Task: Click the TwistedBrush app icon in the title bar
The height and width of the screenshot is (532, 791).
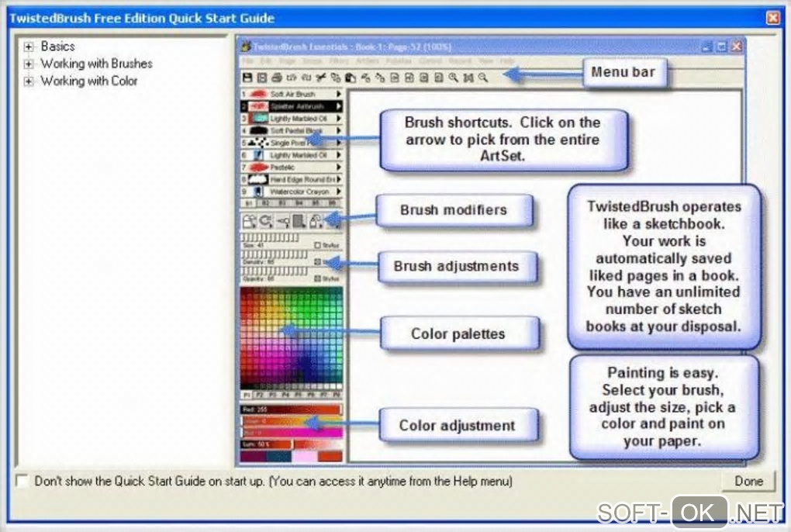Action: point(246,47)
